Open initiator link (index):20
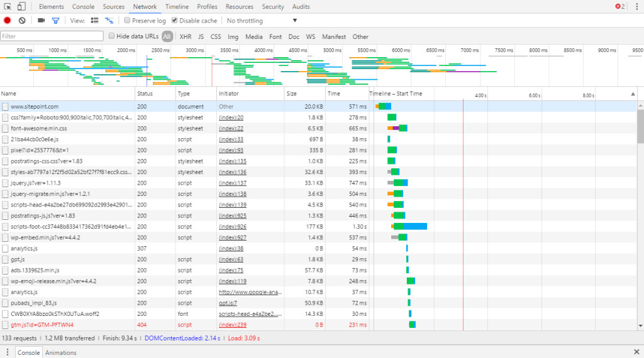This screenshot has width=644, height=358. 231,117
